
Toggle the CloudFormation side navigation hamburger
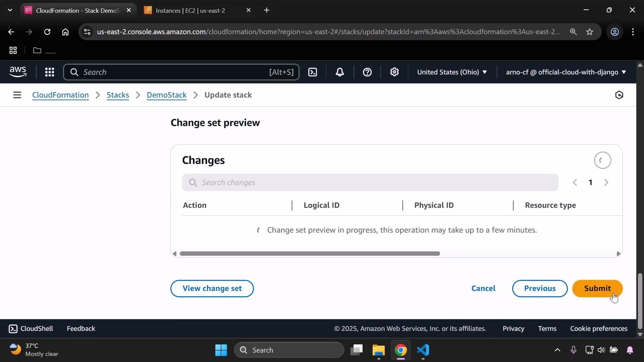(x=17, y=95)
